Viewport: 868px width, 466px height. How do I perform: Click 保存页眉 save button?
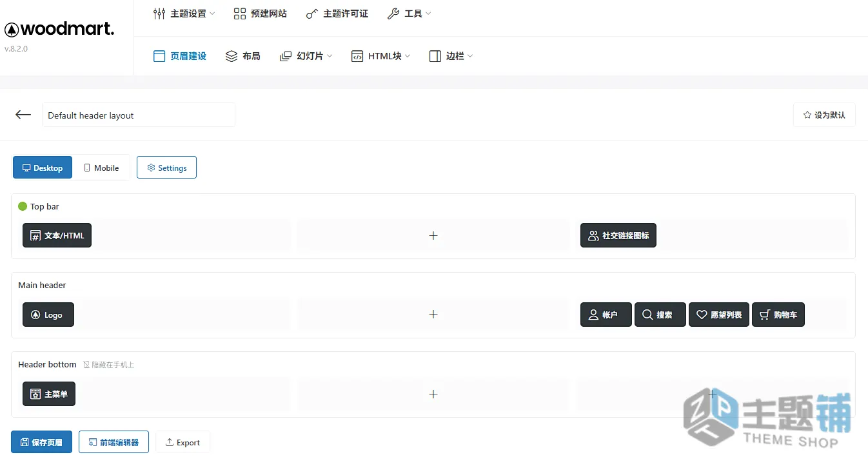41,442
